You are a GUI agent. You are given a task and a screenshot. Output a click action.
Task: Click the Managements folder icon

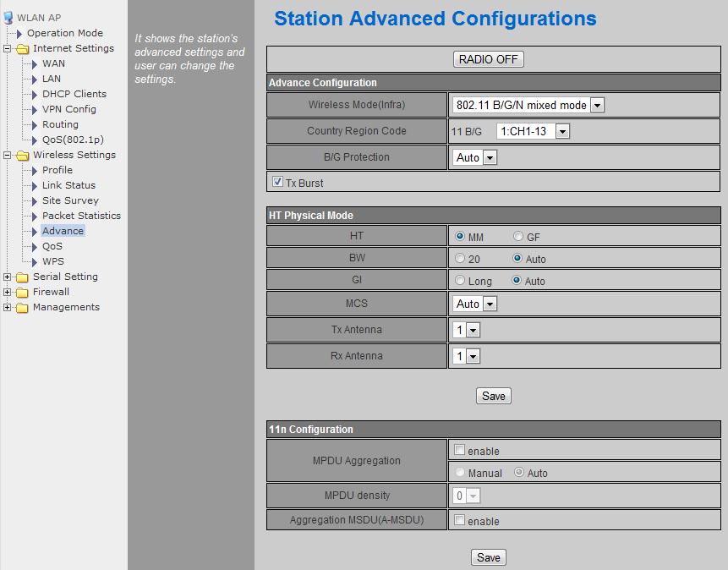tap(22, 308)
